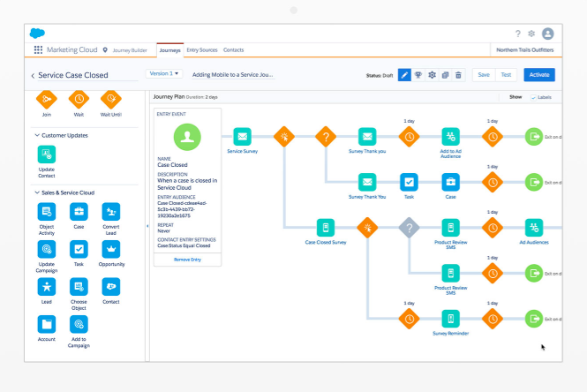This screenshot has height=392, width=587.
Task: Edit the description Adding Mobile to a Service Jou...
Action: 232,75
